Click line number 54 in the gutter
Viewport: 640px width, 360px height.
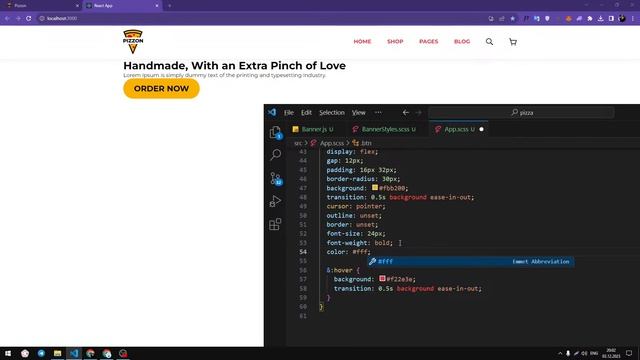[x=303, y=252]
